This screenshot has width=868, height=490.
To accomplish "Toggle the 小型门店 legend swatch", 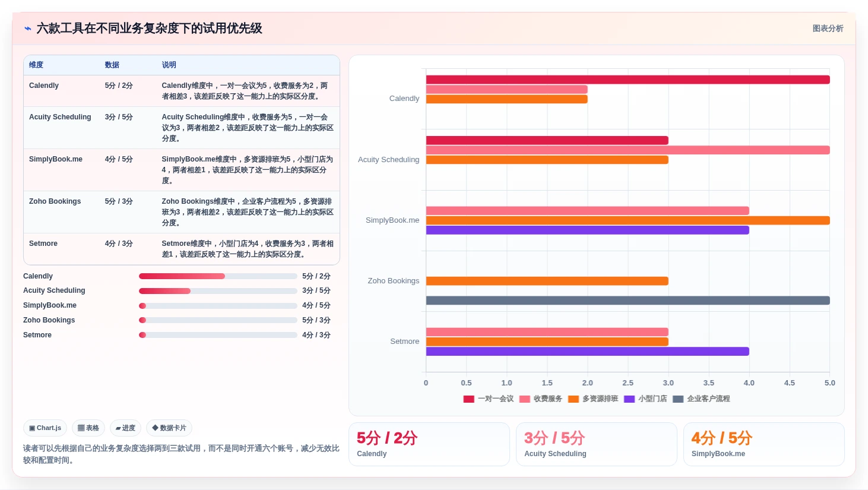I will [629, 399].
